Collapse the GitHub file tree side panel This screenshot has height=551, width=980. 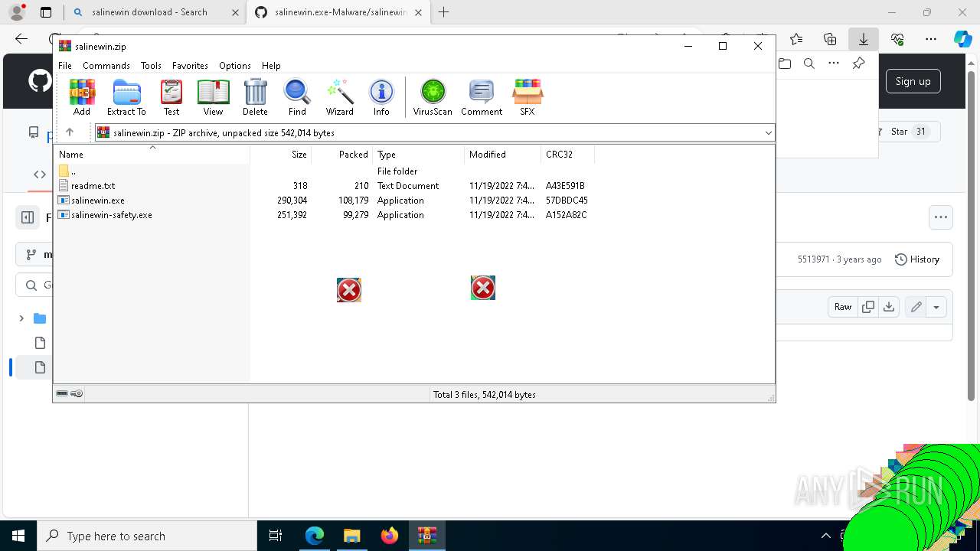click(x=28, y=217)
